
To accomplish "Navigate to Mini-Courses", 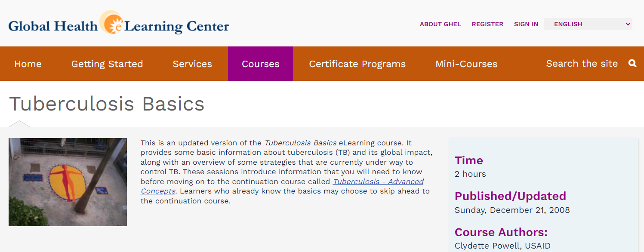I will (x=466, y=64).
